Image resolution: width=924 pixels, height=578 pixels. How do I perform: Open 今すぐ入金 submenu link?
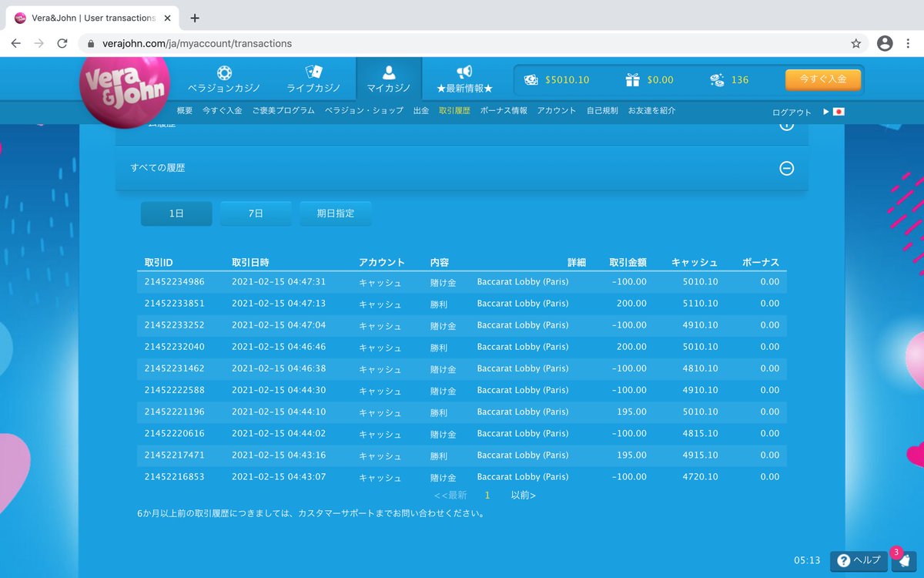click(223, 111)
